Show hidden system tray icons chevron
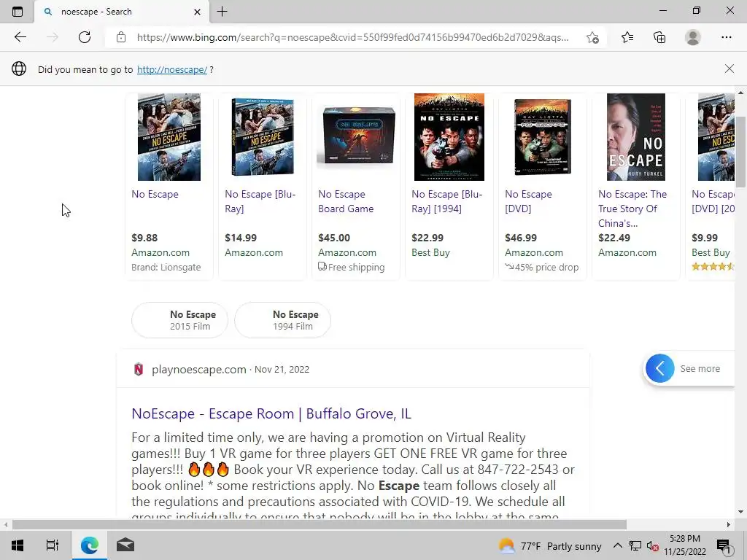Image resolution: width=747 pixels, height=560 pixels. (617, 545)
